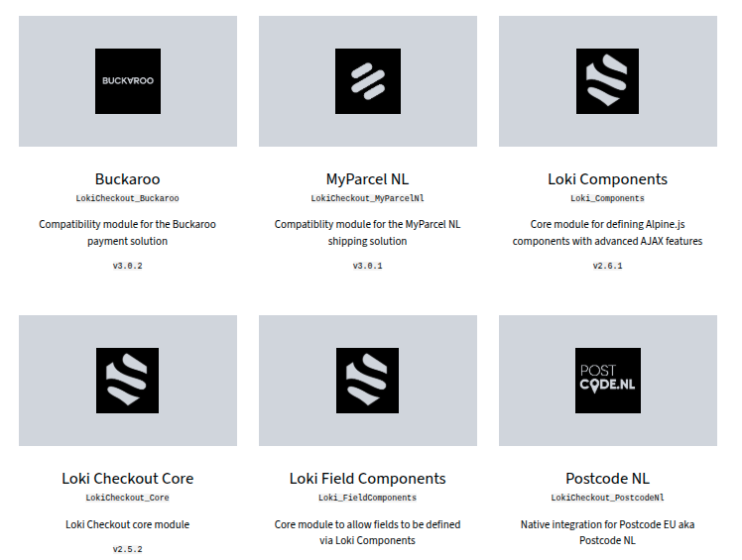
Task: Click the Alpine.js components description text
Action: pyautogui.click(x=608, y=233)
